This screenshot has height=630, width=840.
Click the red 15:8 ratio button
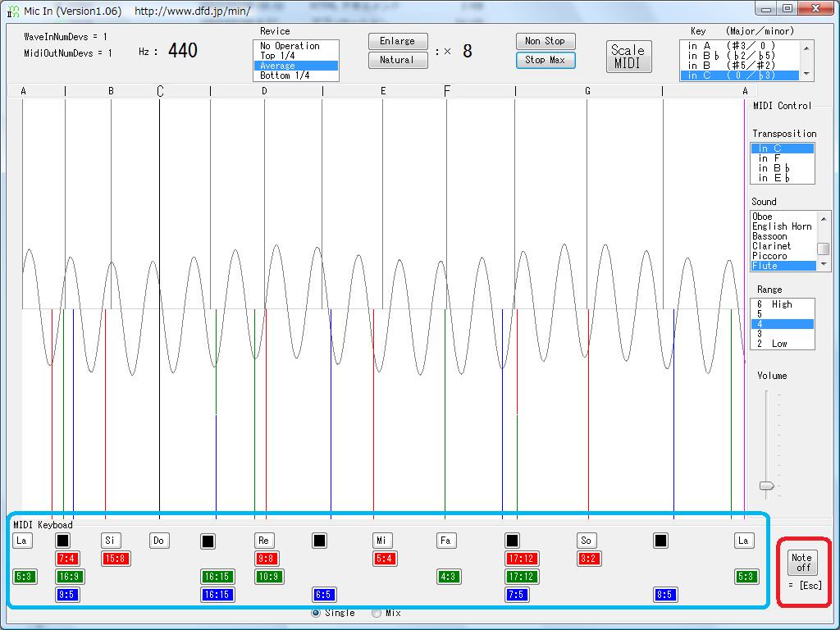click(116, 559)
